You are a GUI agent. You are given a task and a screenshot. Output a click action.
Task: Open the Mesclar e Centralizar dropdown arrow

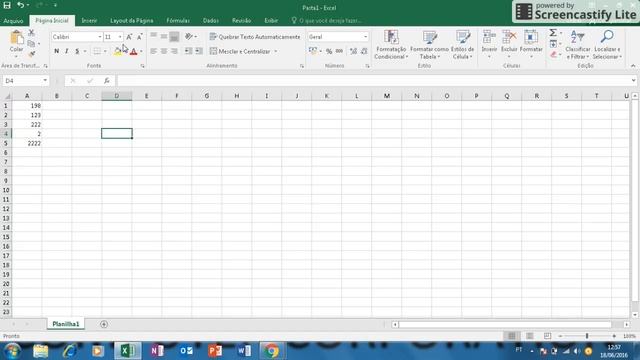(x=276, y=51)
